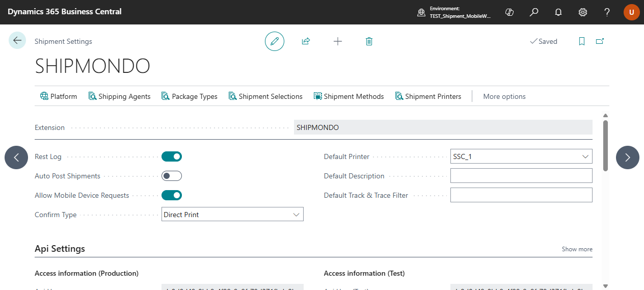644x290 pixels.
Task: Click the pencil edit icon
Action: coord(275,41)
